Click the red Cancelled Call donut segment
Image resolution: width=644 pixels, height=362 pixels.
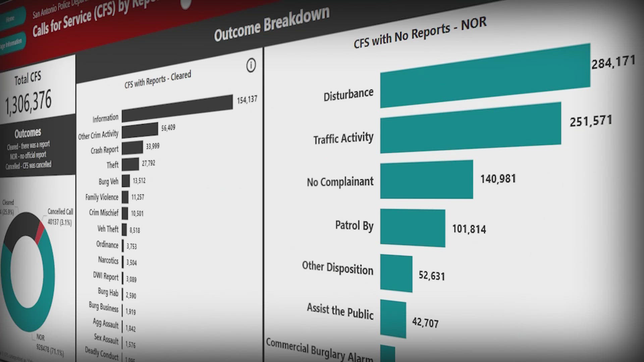pyautogui.click(x=40, y=232)
